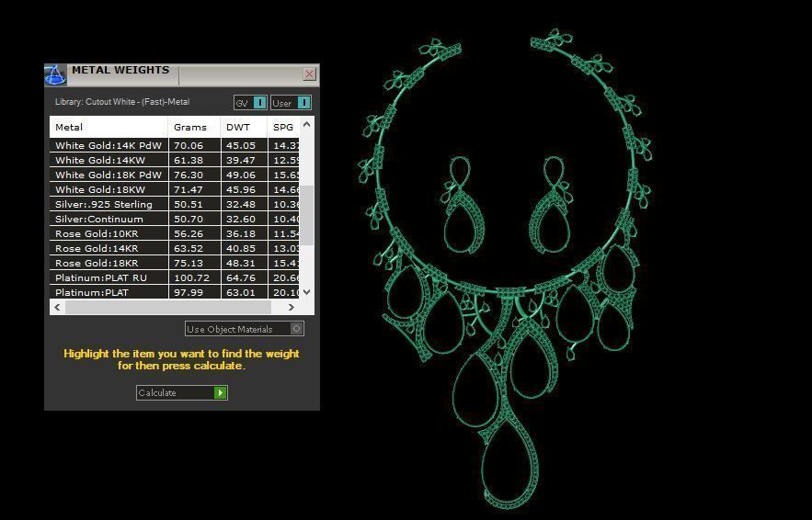Click the list's up scroll arrow
This screenshot has height=520, width=812.
click(306, 124)
